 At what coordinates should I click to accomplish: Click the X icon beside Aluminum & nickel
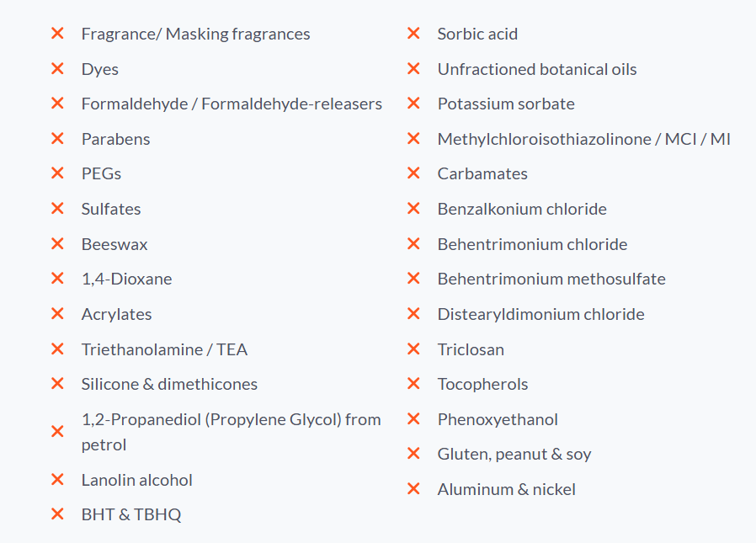click(x=413, y=488)
